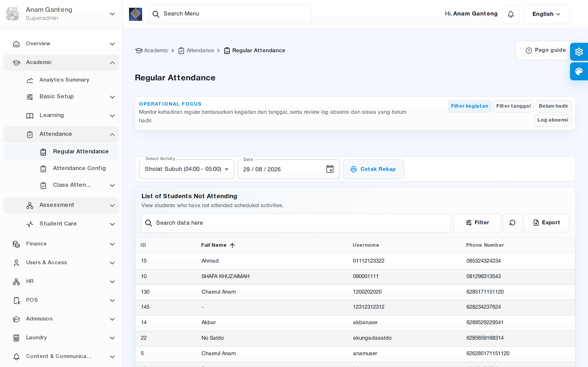Open the notifications bell icon
Viewport: 588px width, 367px height.
[510, 14]
